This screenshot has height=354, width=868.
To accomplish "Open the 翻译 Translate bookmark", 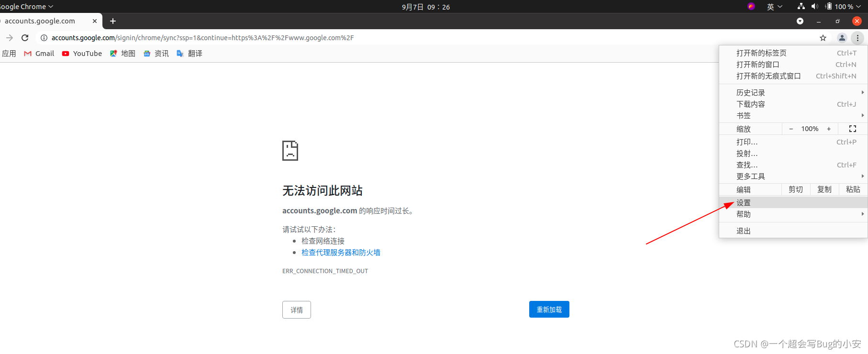I will 189,54.
